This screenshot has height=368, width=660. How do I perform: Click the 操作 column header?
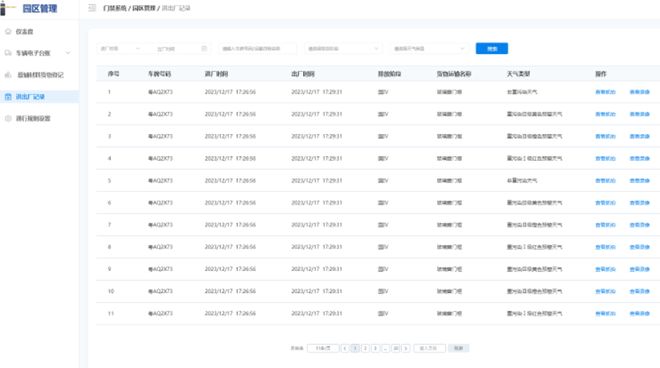[601, 74]
